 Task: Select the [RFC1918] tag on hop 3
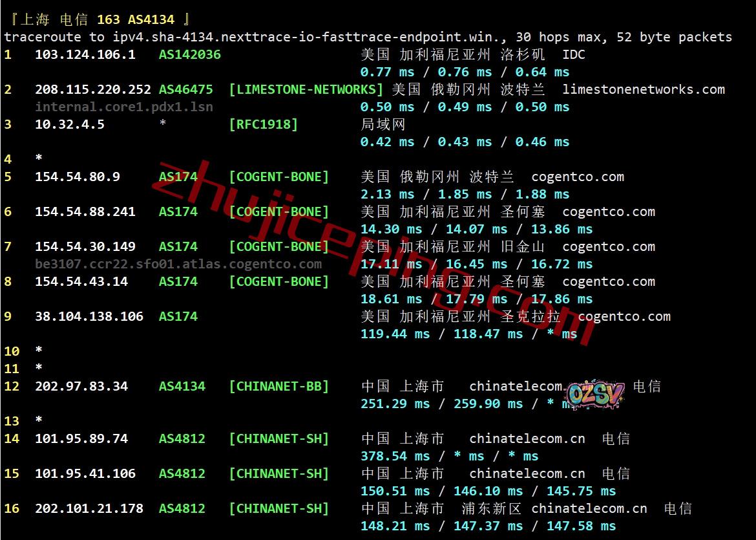click(x=263, y=124)
